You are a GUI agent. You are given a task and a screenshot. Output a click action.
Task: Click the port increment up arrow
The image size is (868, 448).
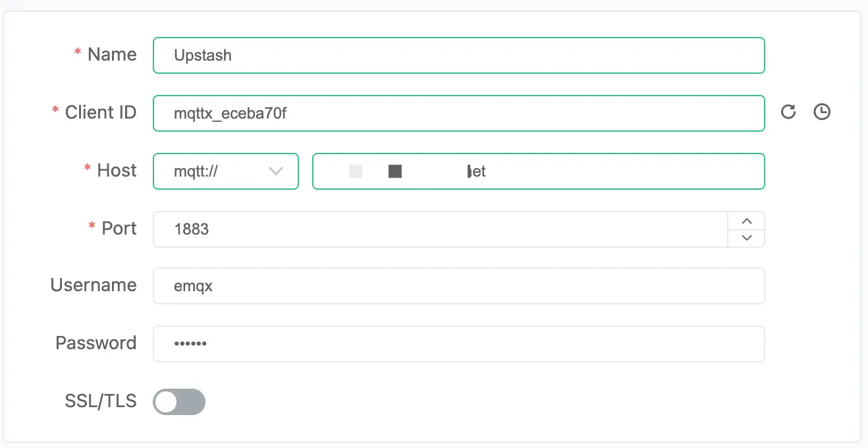pos(746,221)
